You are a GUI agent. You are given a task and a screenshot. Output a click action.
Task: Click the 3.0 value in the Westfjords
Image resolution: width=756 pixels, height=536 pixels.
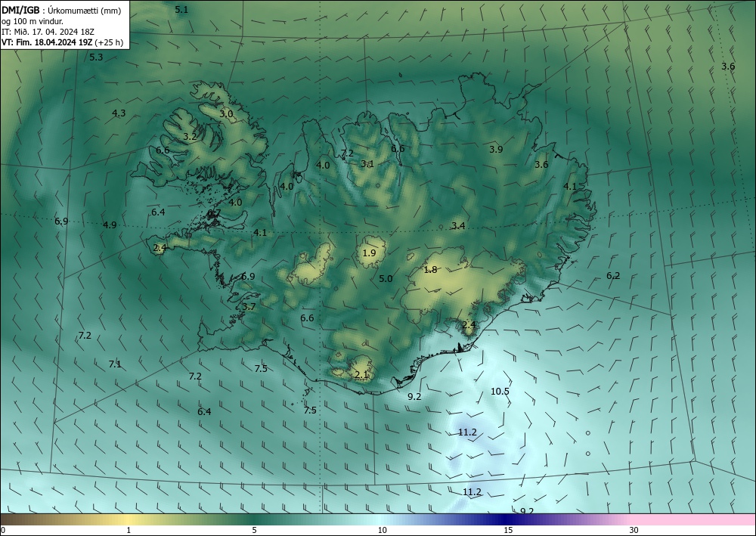tap(227, 114)
